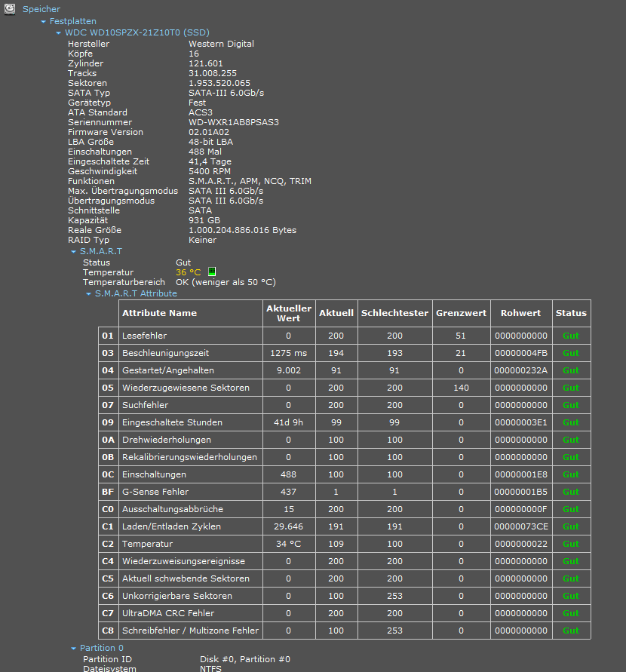Click the Gut status of C8 row
This screenshot has height=672, width=626.
pyautogui.click(x=571, y=631)
